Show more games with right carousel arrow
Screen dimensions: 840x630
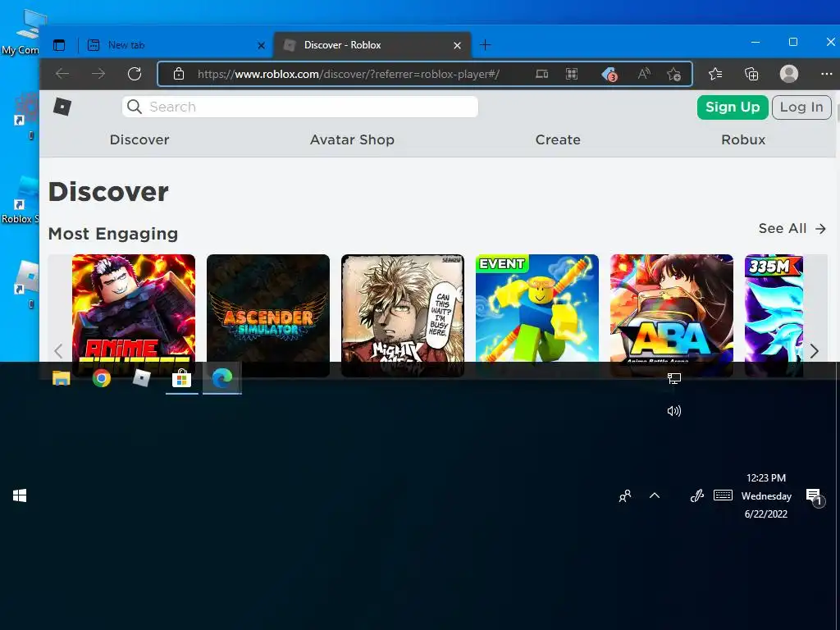click(x=815, y=351)
